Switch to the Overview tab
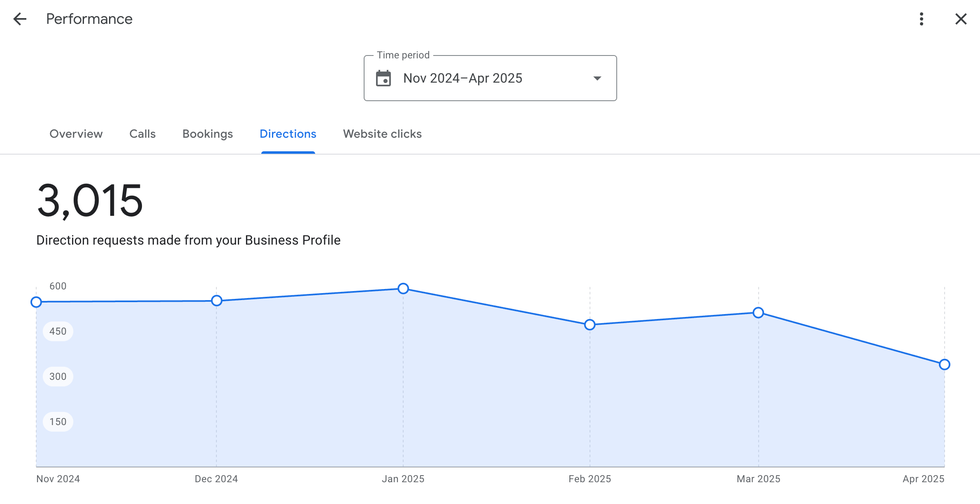980x504 pixels. (x=76, y=134)
